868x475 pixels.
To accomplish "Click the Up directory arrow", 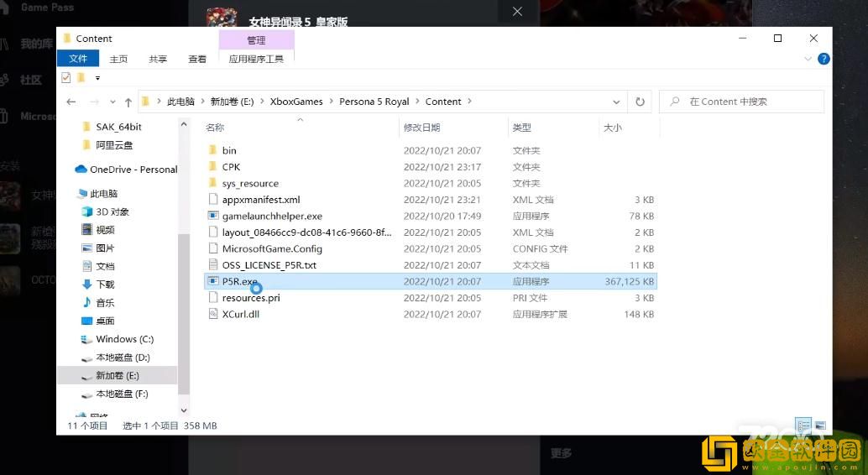I will click(x=128, y=102).
